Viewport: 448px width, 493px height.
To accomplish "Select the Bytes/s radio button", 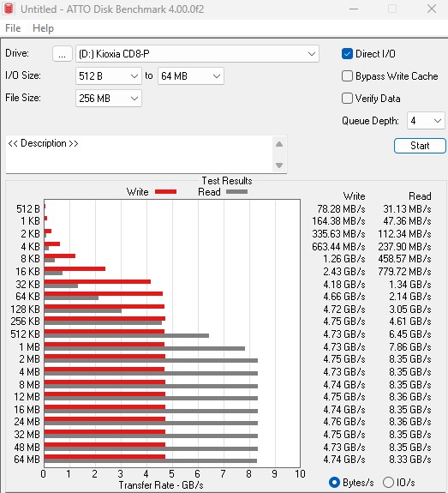I will tap(334, 482).
